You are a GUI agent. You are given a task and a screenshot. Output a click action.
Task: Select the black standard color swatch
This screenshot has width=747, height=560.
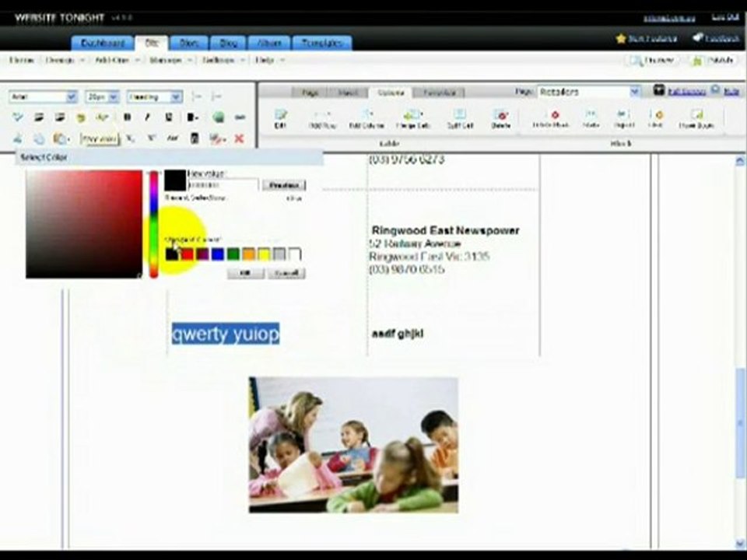(x=171, y=254)
